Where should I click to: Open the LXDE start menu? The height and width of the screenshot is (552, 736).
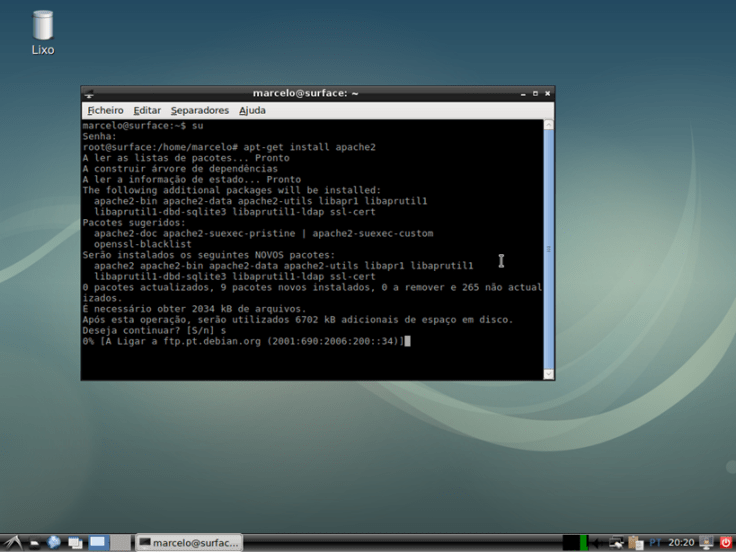tap(11, 542)
